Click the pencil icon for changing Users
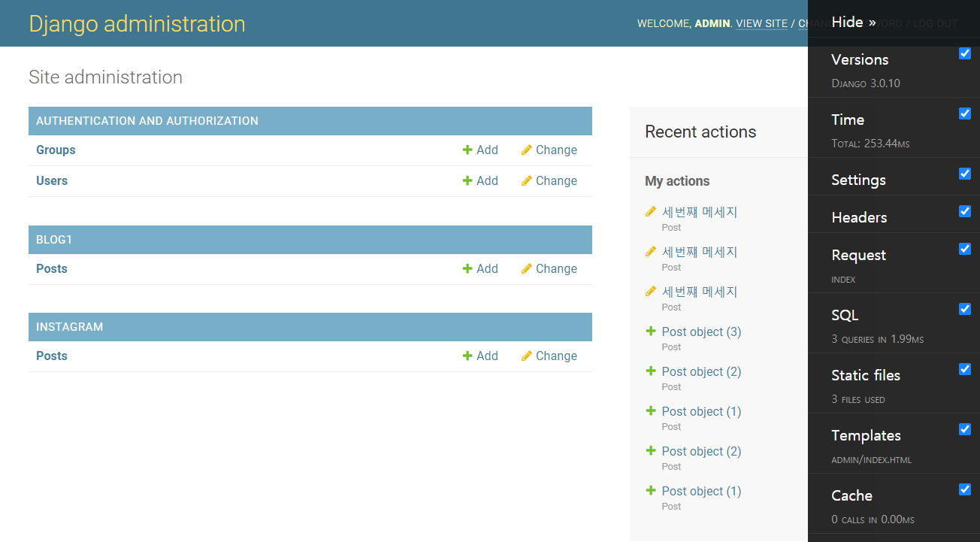Viewport: 980px width, 542px height. [x=527, y=181]
